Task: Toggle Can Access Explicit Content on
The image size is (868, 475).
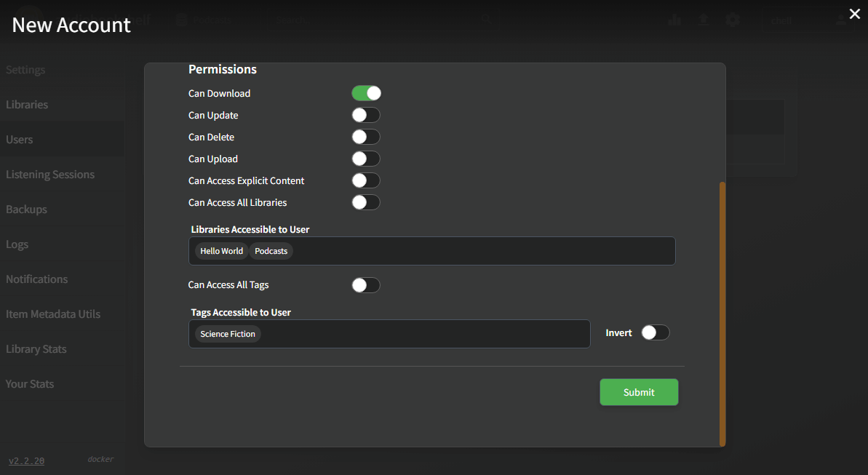Action: click(366, 180)
